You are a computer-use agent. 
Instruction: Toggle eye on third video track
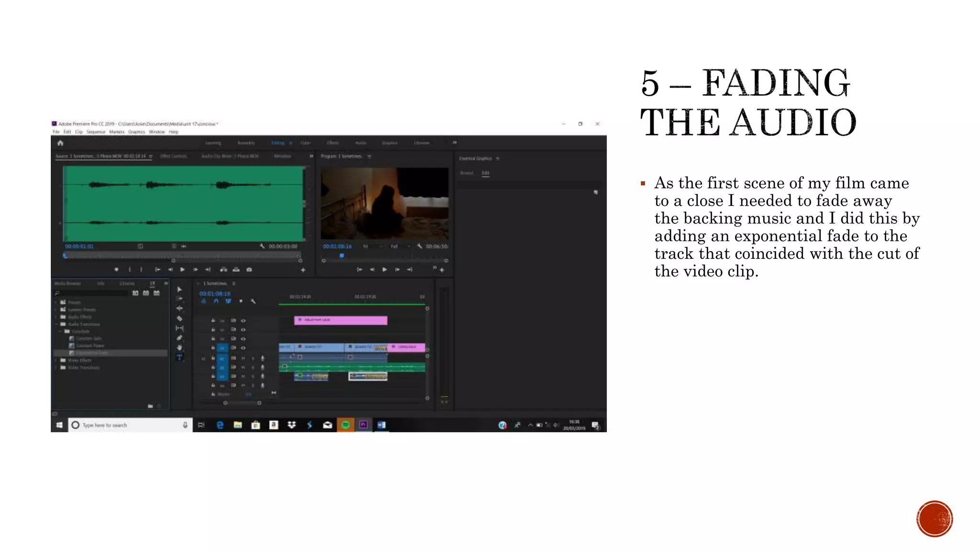pos(243,339)
